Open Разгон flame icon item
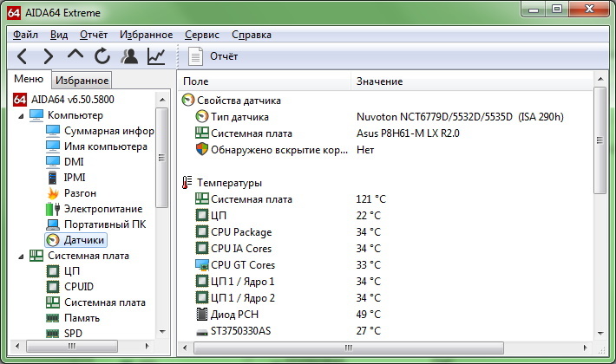 coord(53,193)
